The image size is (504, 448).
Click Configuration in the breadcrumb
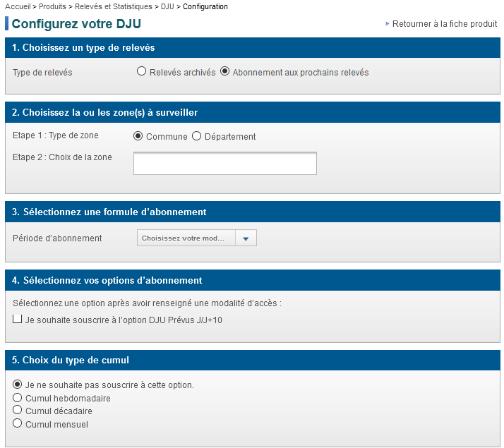coord(205,6)
